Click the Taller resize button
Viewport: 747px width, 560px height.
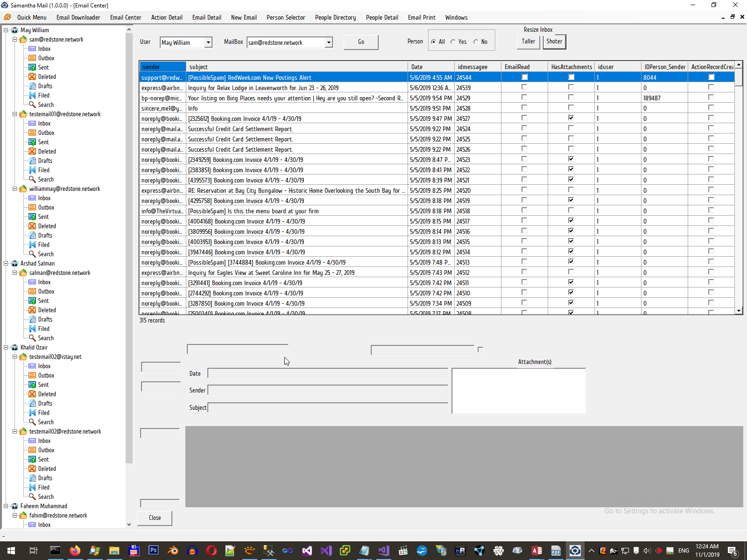(529, 42)
